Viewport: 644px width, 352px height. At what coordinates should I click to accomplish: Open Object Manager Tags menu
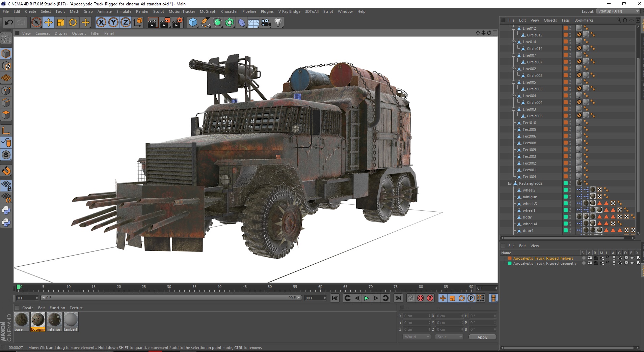coord(566,20)
